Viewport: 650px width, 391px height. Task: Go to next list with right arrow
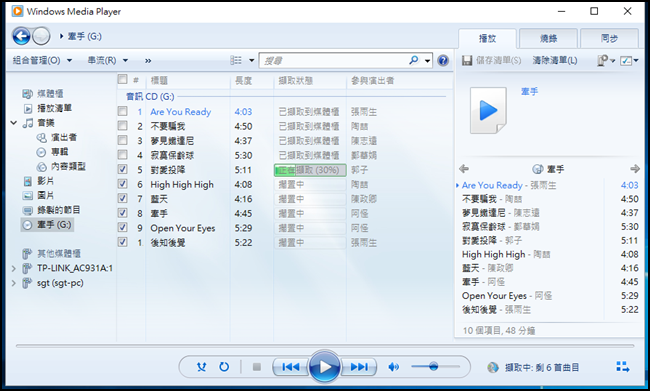(x=635, y=169)
